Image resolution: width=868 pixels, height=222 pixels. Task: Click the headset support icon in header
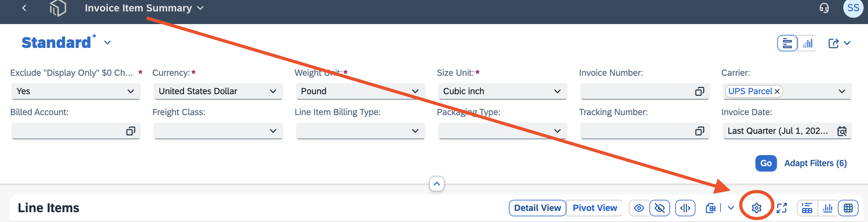coord(824,8)
